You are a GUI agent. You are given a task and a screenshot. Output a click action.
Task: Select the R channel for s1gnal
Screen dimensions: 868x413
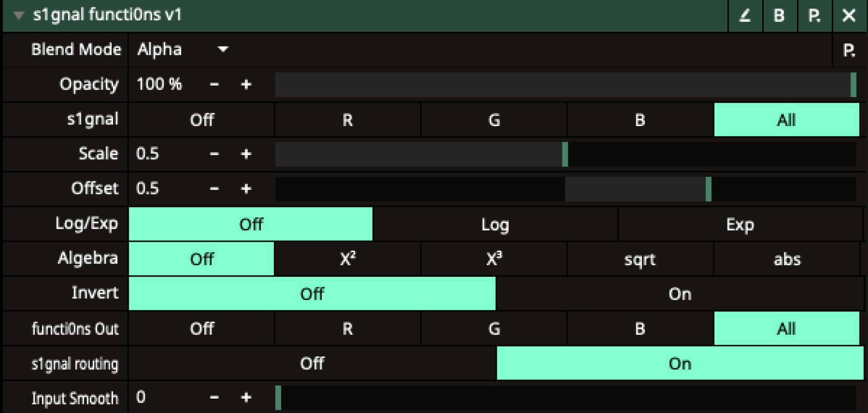[x=347, y=120]
